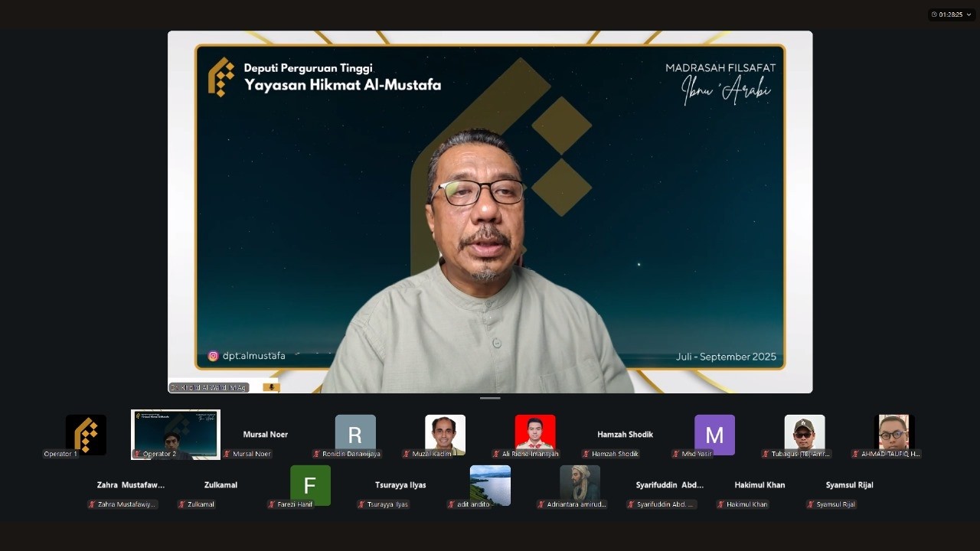Select the purple M avatar of Mhd Yasir

pos(714,435)
